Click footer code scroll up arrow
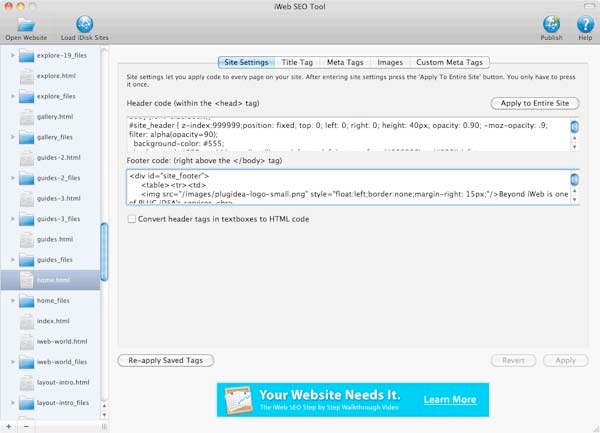Viewport: 600px width, 433px height. (574, 191)
